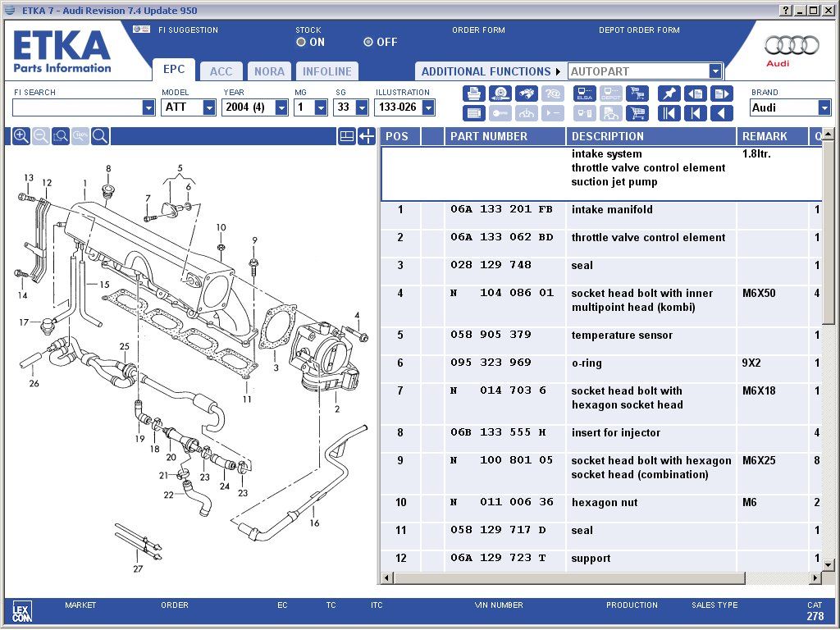Click the list view icon below printer
840x630 pixels.
(x=473, y=113)
